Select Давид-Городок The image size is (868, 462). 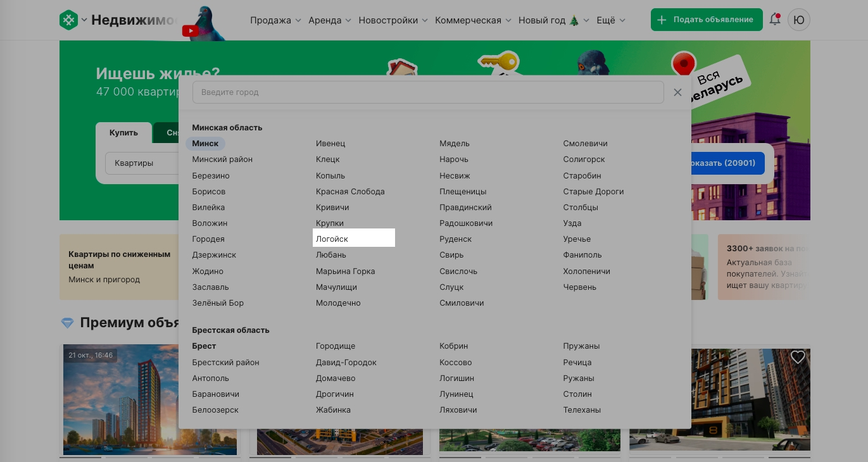[x=346, y=363]
